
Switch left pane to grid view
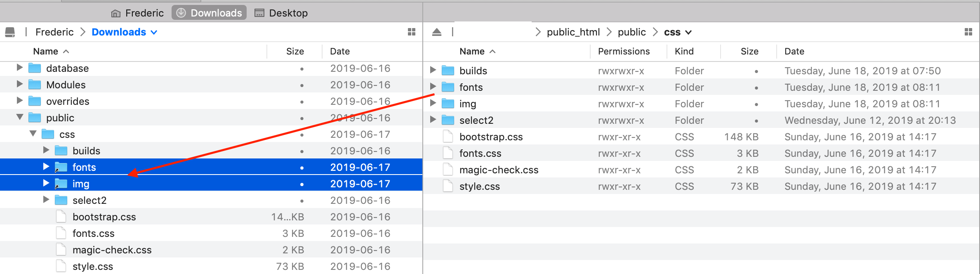tap(411, 32)
